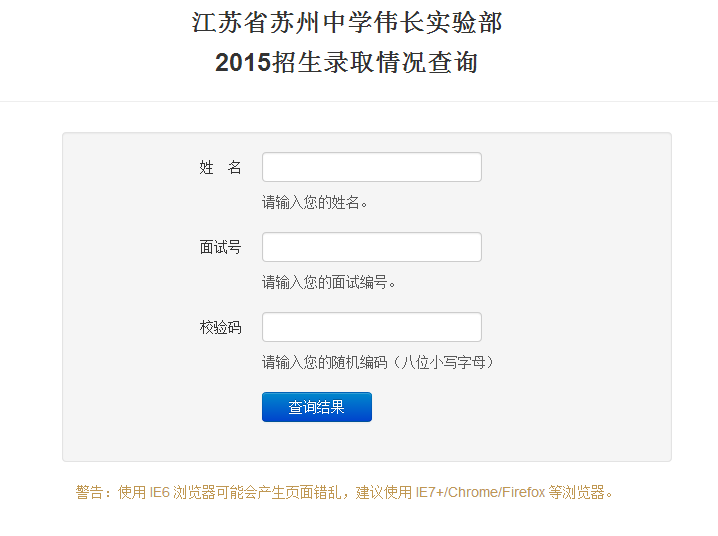
Task: Click the 面试号 field label
Action: tap(220, 247)
